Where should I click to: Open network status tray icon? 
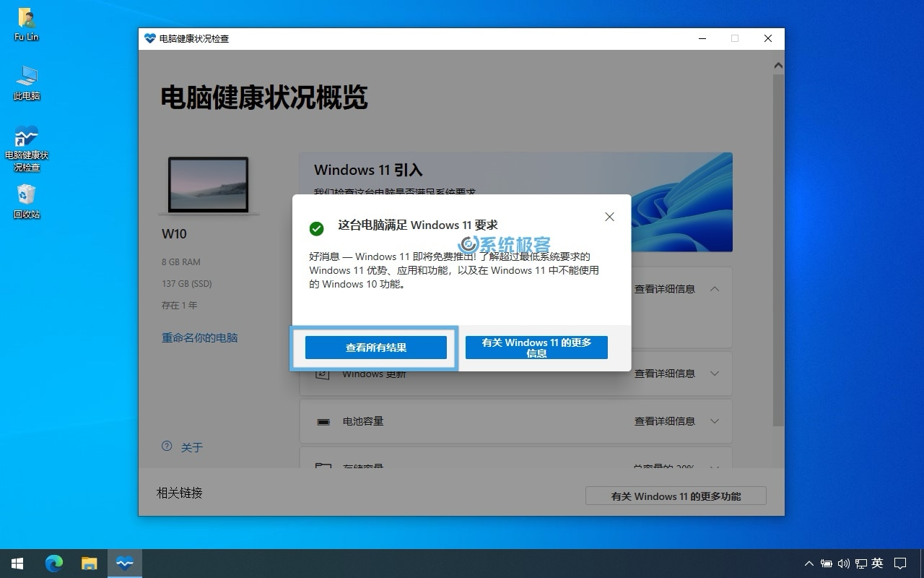click(860, 564)
